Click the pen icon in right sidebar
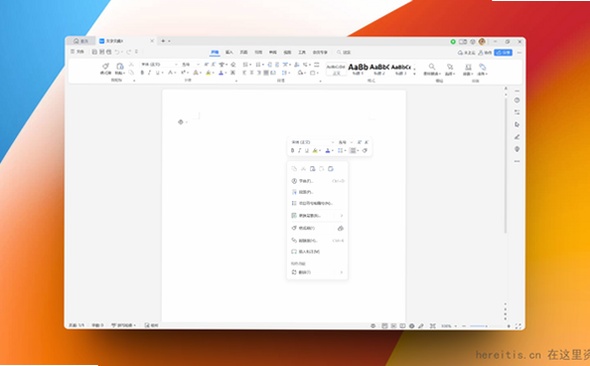This screenshot has height=366, width=590. tap(517, 137)
